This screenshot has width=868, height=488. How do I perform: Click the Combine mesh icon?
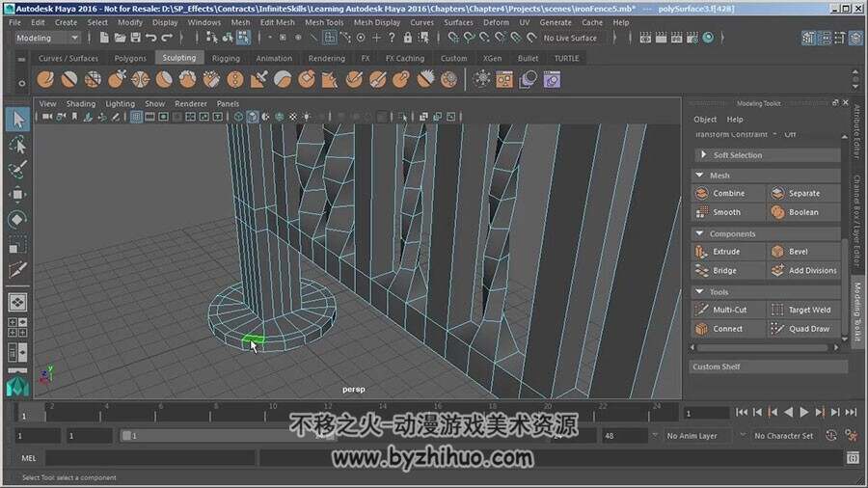pyautogui.click(x=702, y=193)
